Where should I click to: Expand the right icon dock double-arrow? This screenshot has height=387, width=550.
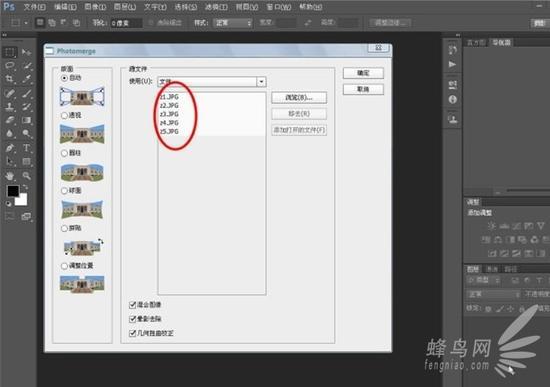(458, 35)
